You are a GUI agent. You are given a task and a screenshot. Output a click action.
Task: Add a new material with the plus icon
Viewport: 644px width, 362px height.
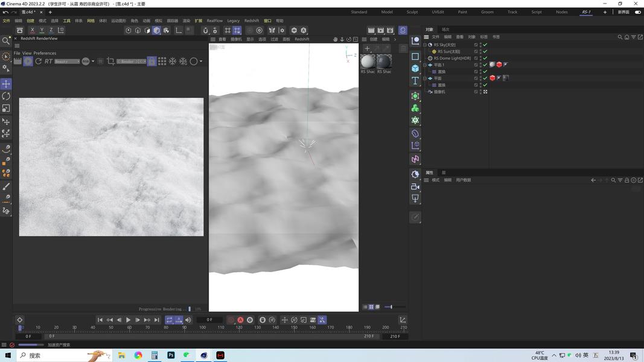click(x=367, y=48)
